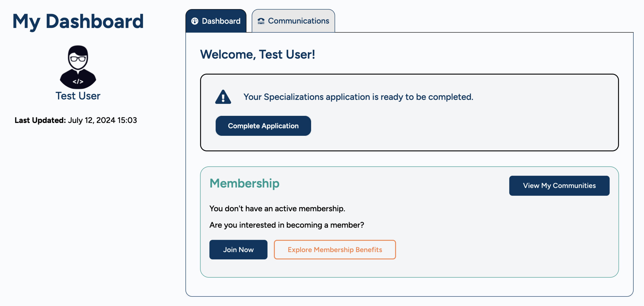Viewport: 644px width, 306px height.
Task: Select the Dashboard tab
Action: coord(216,21)
